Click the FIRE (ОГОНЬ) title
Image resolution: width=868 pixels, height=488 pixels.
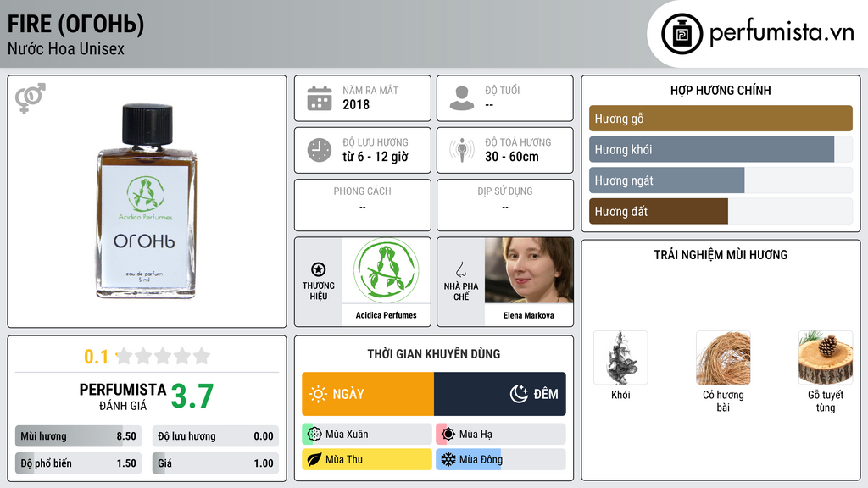pyautogui.click(x=75, y=25)
